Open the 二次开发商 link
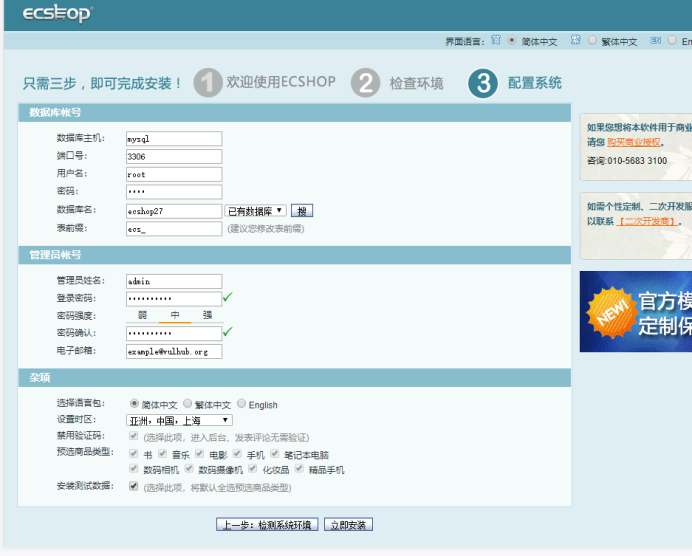Viewport: 692px width, 556px height. tap(647, 221)
